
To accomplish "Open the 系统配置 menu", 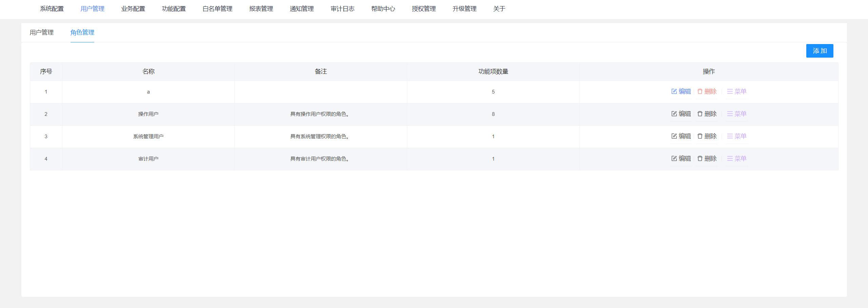I will click(x=52, y=9).
